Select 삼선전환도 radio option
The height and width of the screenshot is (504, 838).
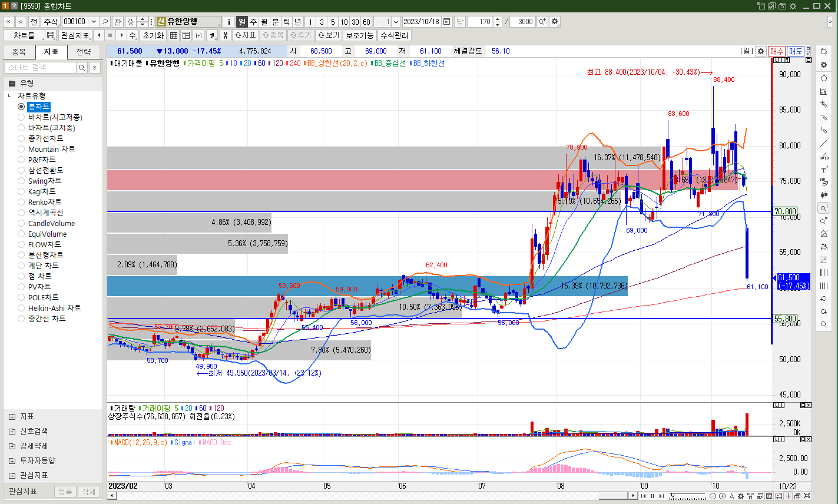coord(21,170)
